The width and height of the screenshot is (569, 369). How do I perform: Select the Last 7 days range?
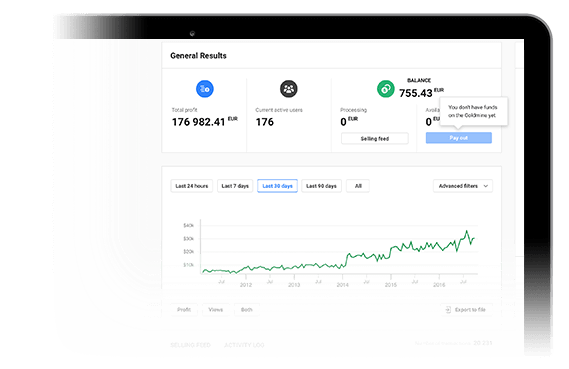tap(235, 186)
